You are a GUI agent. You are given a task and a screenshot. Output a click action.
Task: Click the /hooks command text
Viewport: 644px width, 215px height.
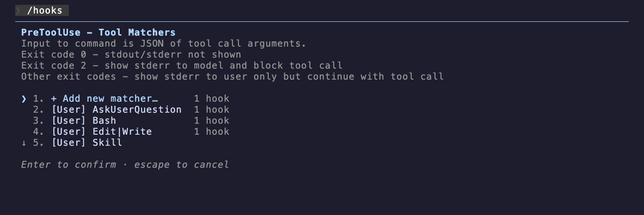45,10
